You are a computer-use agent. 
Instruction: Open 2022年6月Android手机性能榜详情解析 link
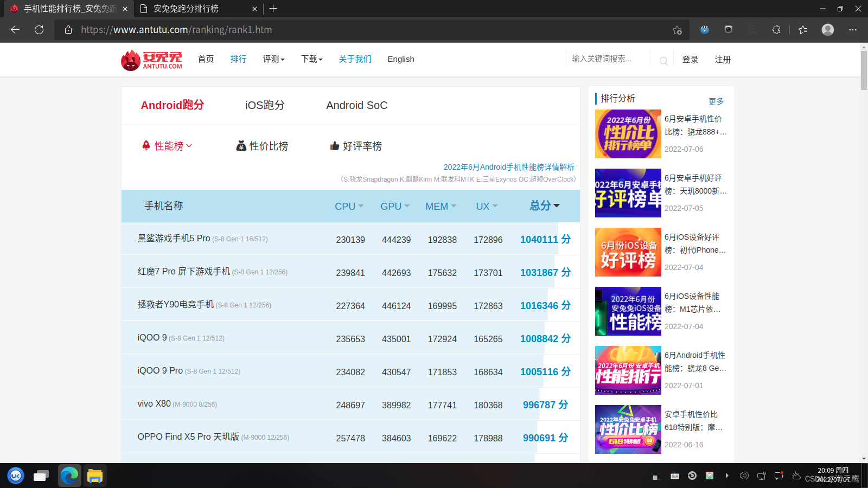click(509, 167)
